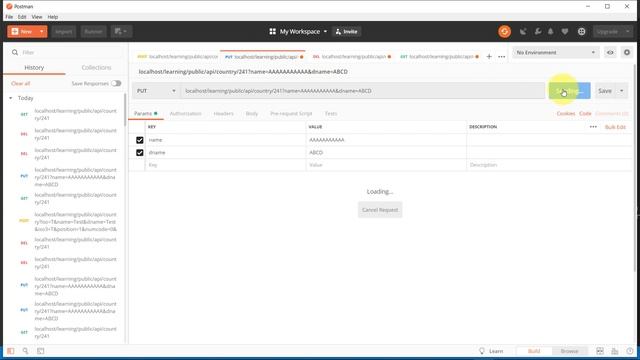640x360 pixels.
Task: Open the File menu
Action: 9,17
